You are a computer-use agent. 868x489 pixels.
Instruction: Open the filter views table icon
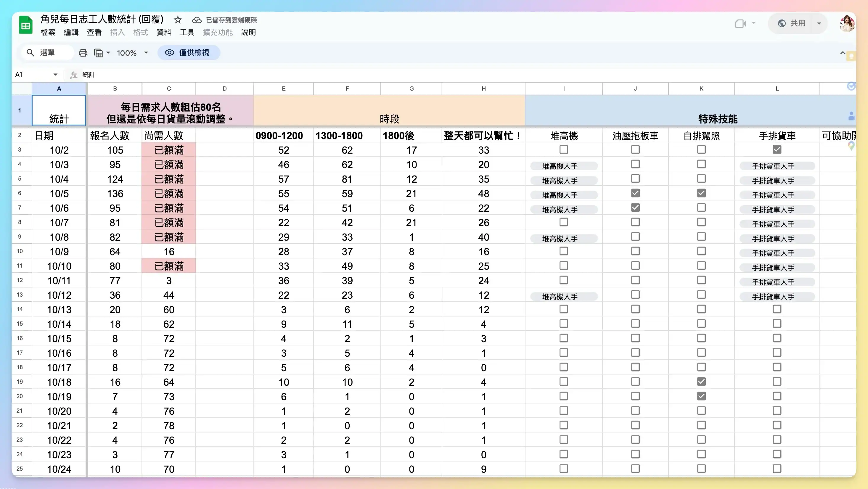[x=98, y=53]
